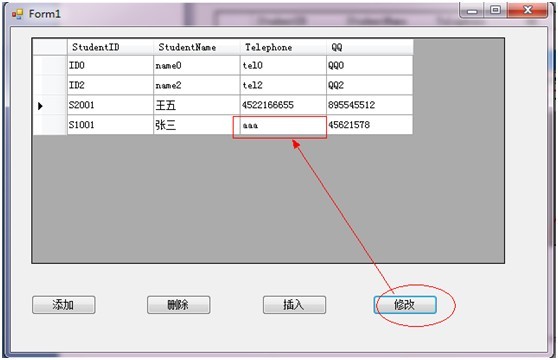Click row header of the S1001 row
This screenshot has width=558, height=360.
[x=50, y=125]
